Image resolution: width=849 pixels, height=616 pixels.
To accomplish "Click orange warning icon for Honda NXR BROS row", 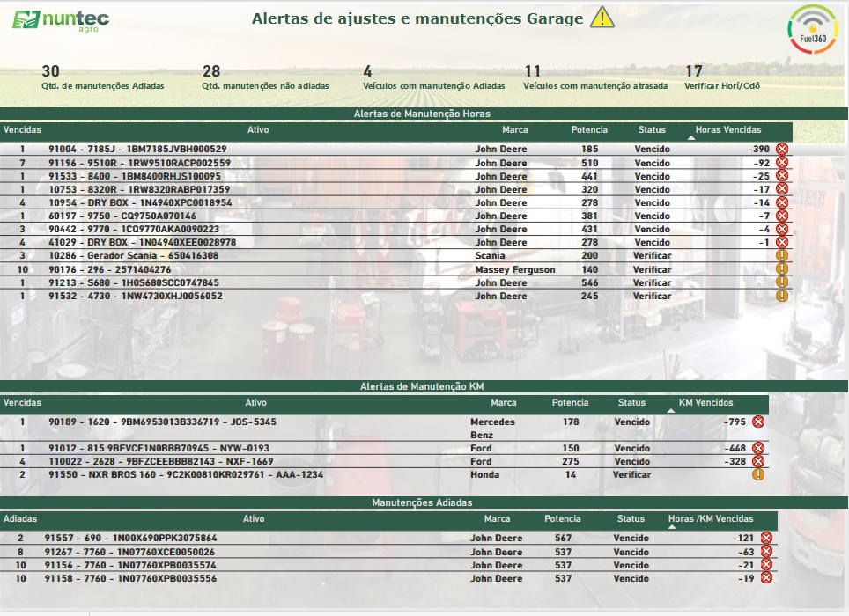I will coord(758,474).
